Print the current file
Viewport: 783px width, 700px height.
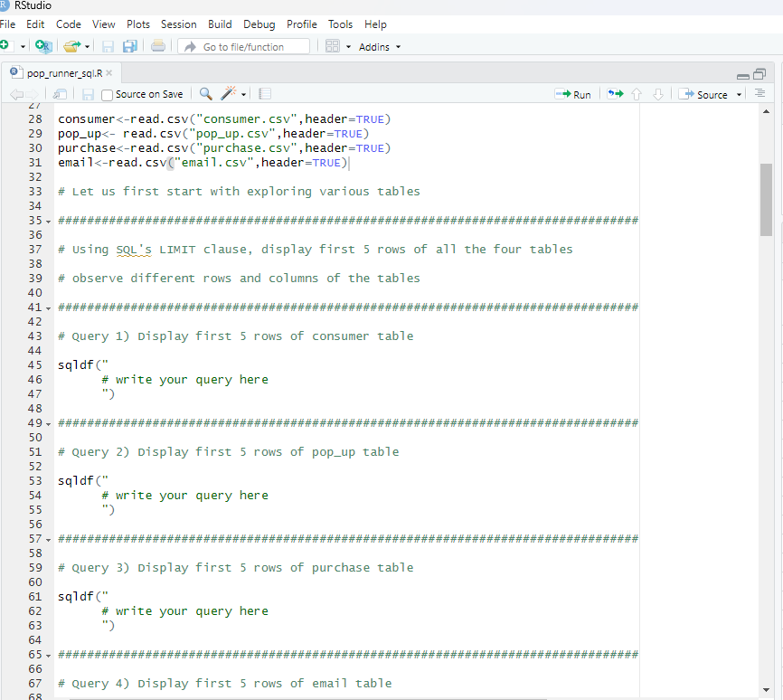158,46
